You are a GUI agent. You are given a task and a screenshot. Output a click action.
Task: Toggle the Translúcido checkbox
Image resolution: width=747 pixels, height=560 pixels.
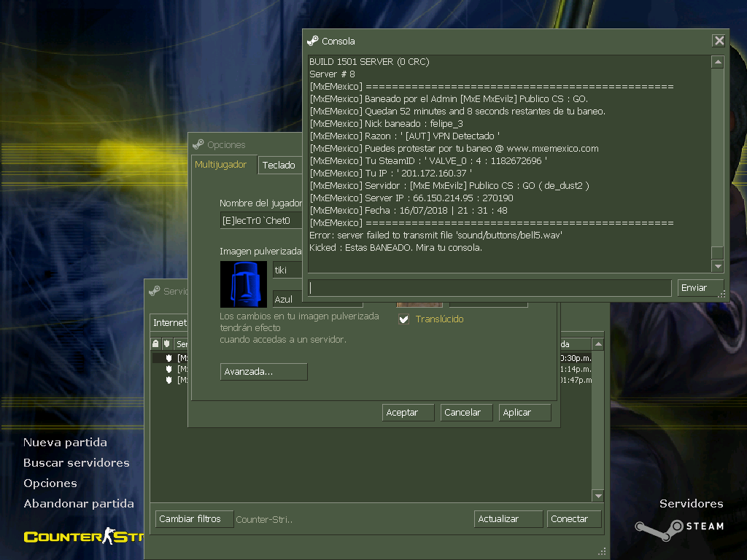click(x=403, y=319)
